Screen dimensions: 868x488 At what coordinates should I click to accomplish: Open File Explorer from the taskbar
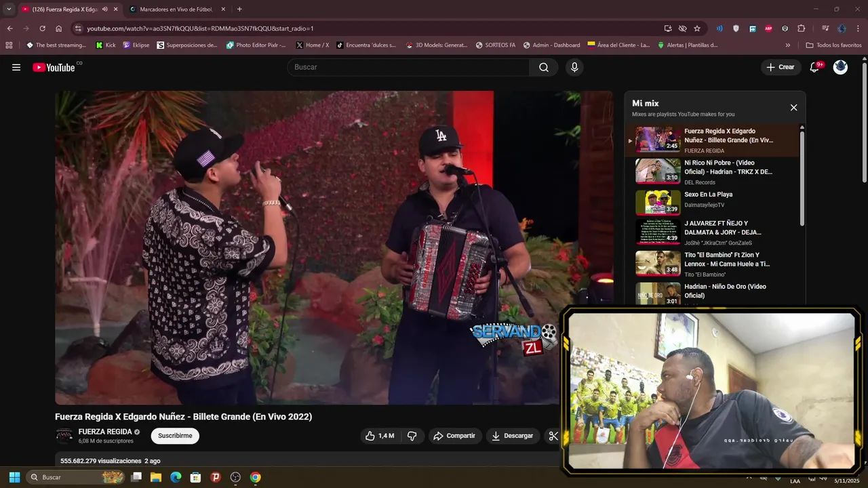(156, 477)
